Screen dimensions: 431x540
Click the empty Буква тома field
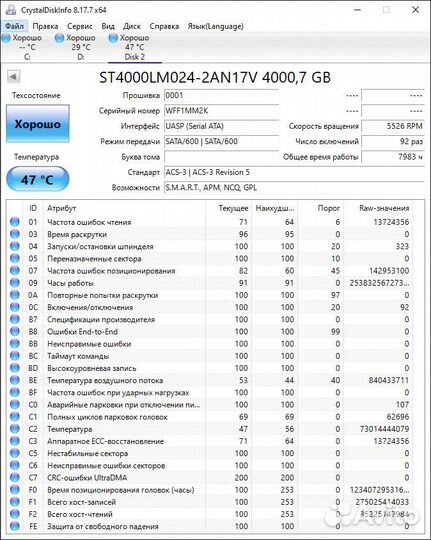click(x=221, y=157)
